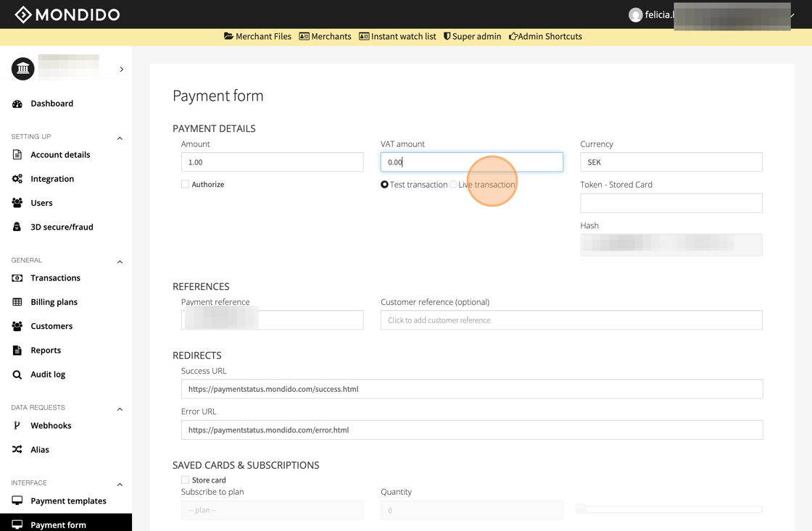
Task: Click the Quantity slider handle
Action: [581, 509]
